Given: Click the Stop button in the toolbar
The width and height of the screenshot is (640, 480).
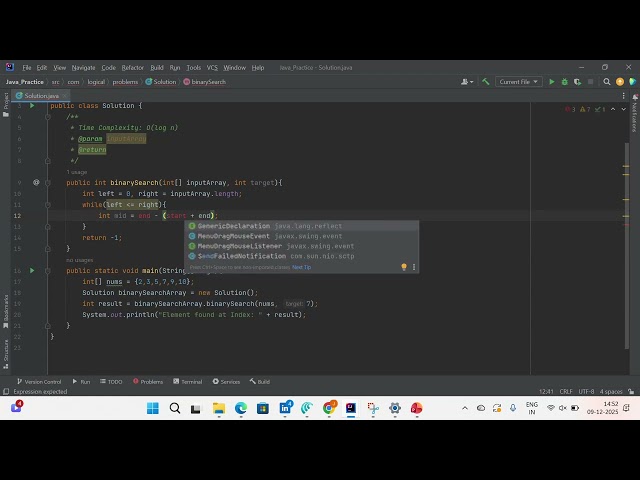Looking at the screenshot, I should (x=590, y=82).
